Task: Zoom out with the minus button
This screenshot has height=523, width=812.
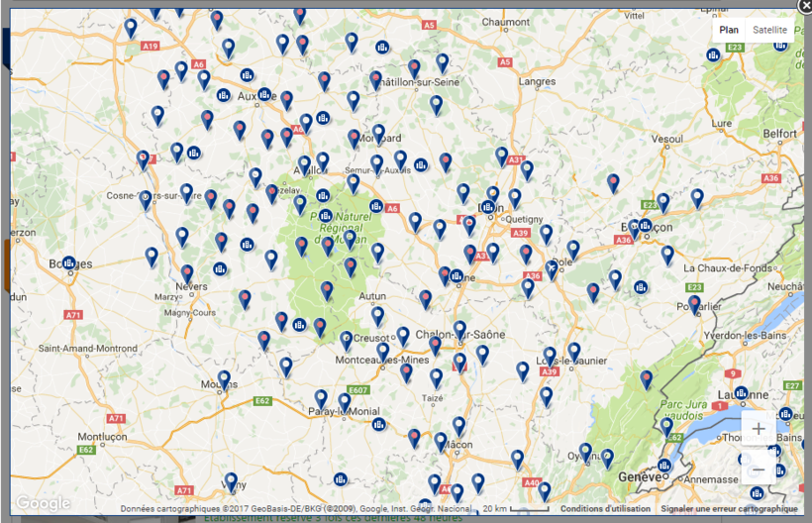Action: click(759, 468)
